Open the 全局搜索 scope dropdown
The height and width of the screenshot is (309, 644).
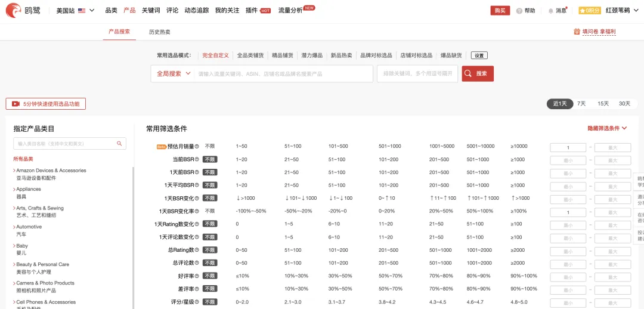tap(174, 73)
